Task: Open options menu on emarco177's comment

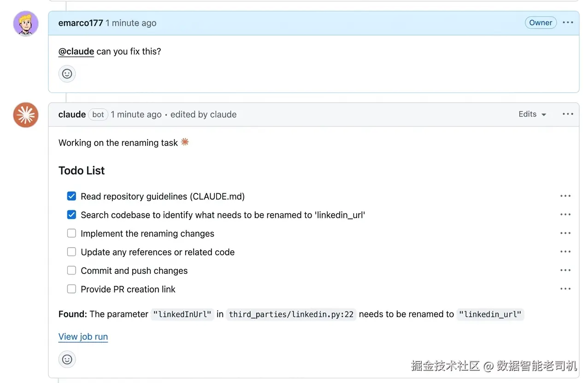Action: coord(568,23)
